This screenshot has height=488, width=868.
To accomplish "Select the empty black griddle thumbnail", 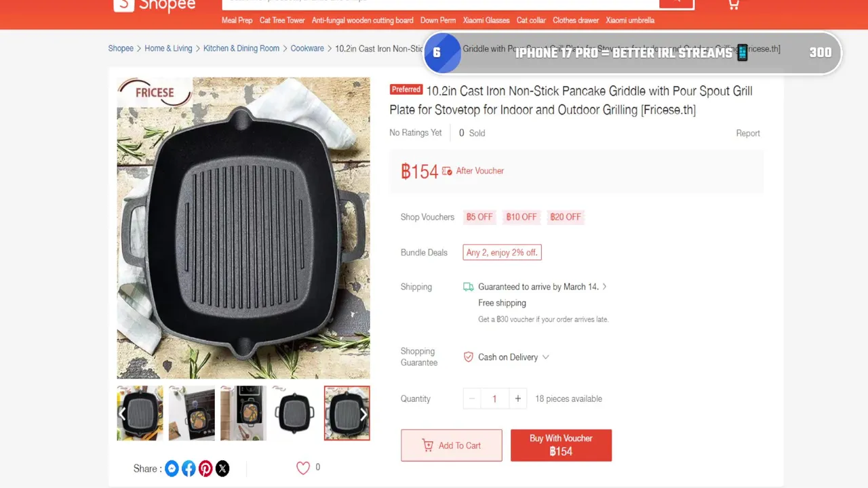I will tap(295, 413).
